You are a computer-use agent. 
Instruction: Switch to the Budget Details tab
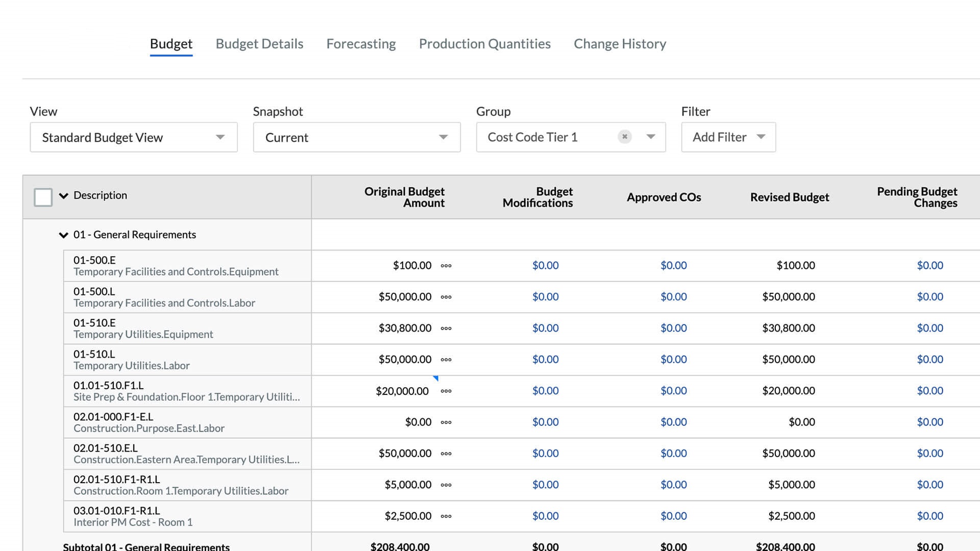click(x=259, y=44)
